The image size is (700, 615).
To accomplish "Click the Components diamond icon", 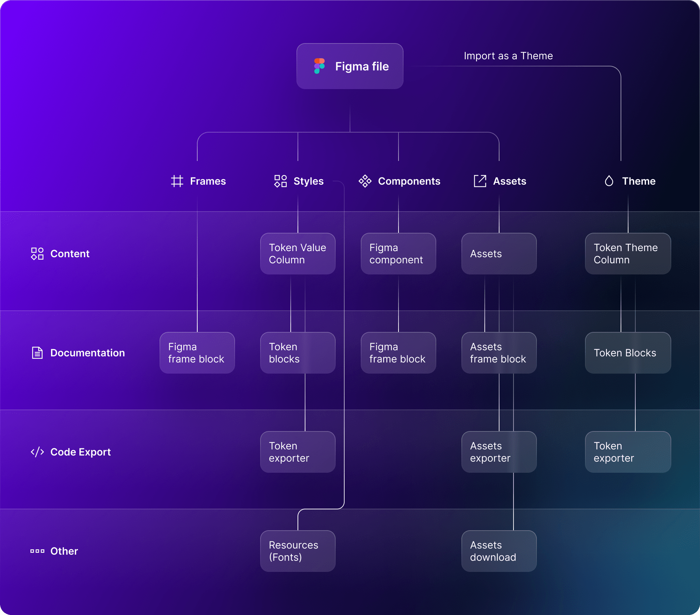I will point(365,181).
